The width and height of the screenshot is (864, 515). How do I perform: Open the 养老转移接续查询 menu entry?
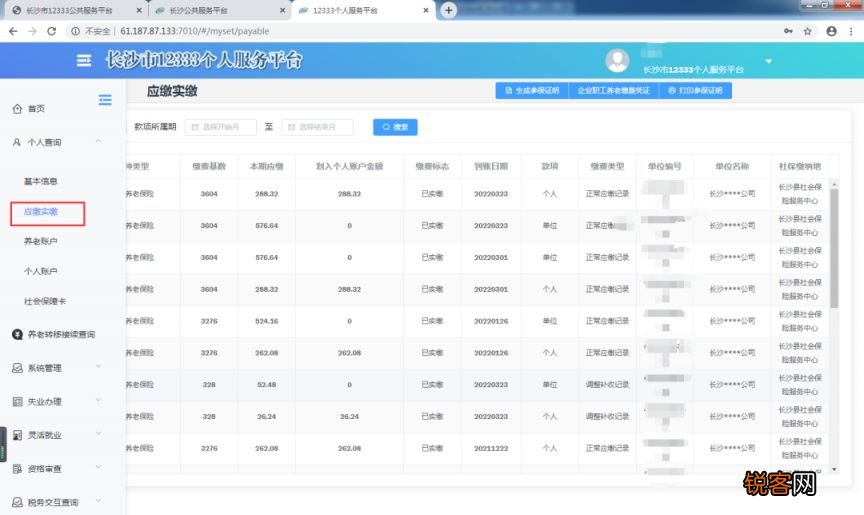pyautogui.click(x=61, y=334)
